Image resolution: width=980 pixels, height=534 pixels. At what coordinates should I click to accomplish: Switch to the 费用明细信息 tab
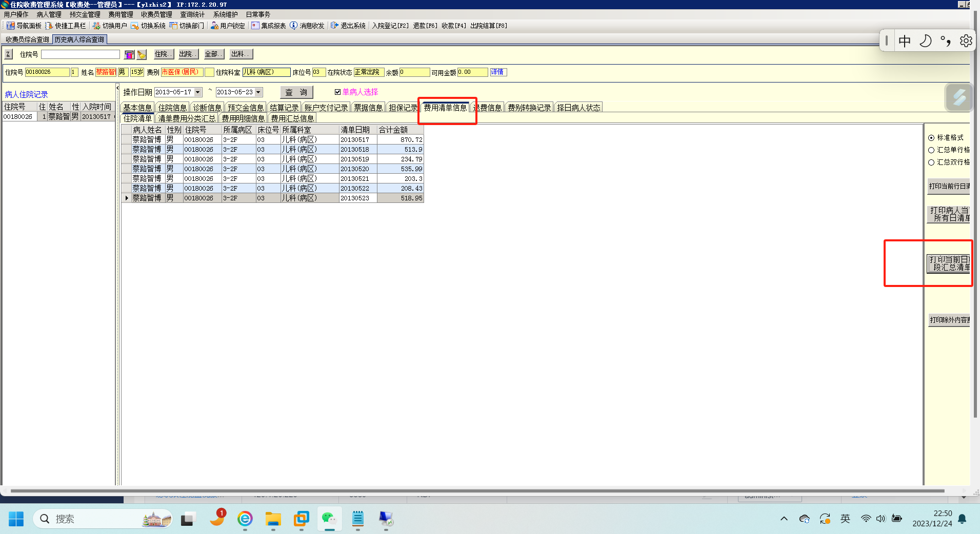[243, 118]
